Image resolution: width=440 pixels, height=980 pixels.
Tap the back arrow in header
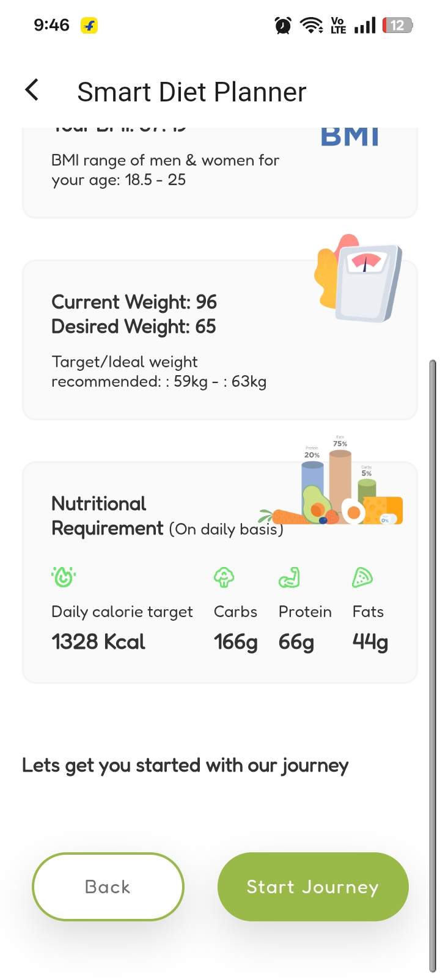32,90
